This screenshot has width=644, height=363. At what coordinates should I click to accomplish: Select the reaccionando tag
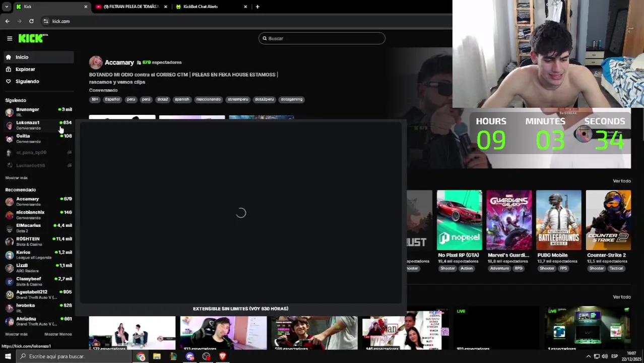208,99
